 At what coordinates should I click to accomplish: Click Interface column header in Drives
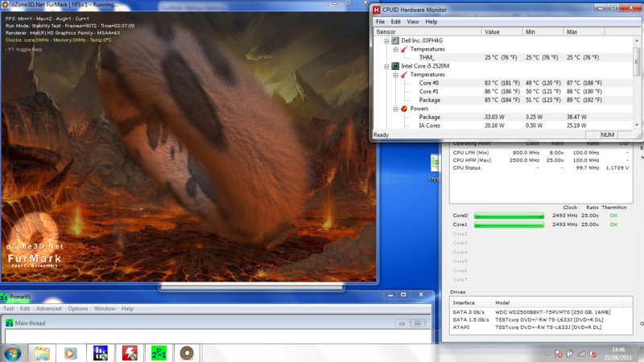471,303
